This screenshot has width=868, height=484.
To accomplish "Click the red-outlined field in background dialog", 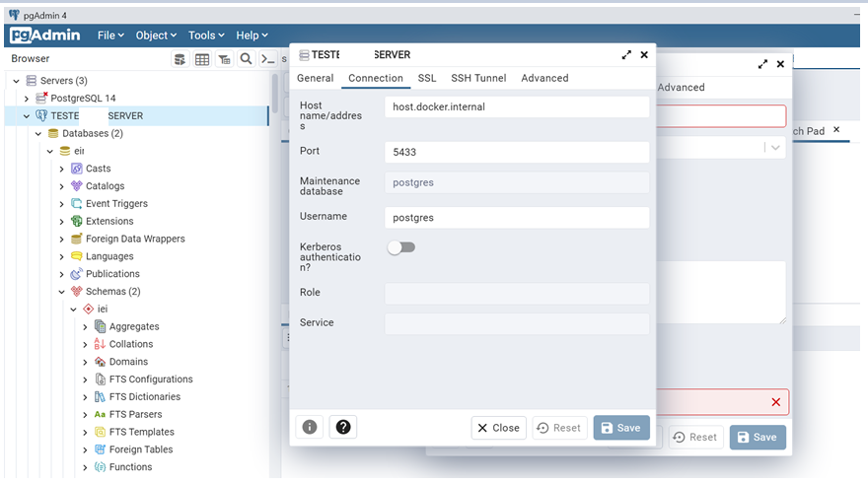I will [721, 116].
